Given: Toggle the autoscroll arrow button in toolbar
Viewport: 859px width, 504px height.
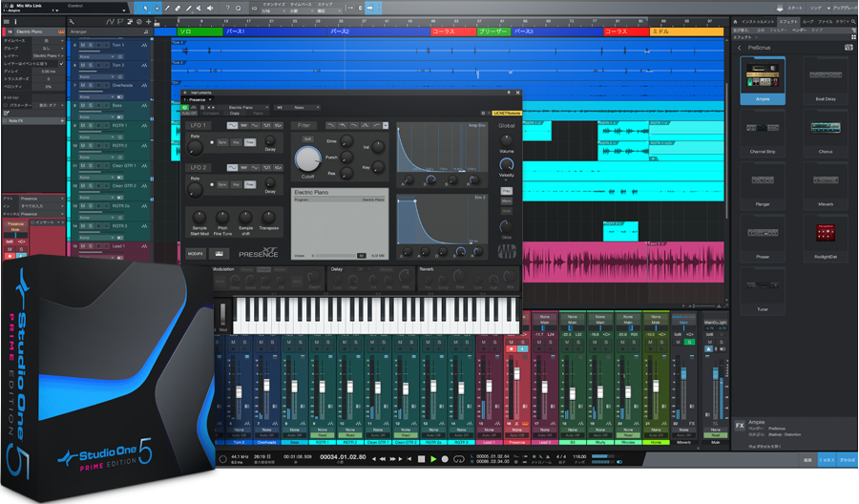Looking at the screenshot, I should 369,8.
